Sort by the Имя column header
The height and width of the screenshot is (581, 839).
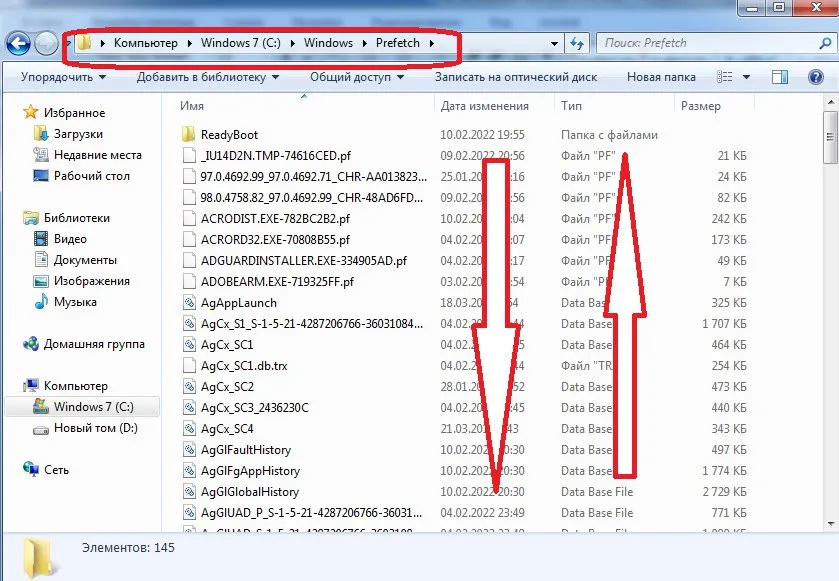click(193, 106)
